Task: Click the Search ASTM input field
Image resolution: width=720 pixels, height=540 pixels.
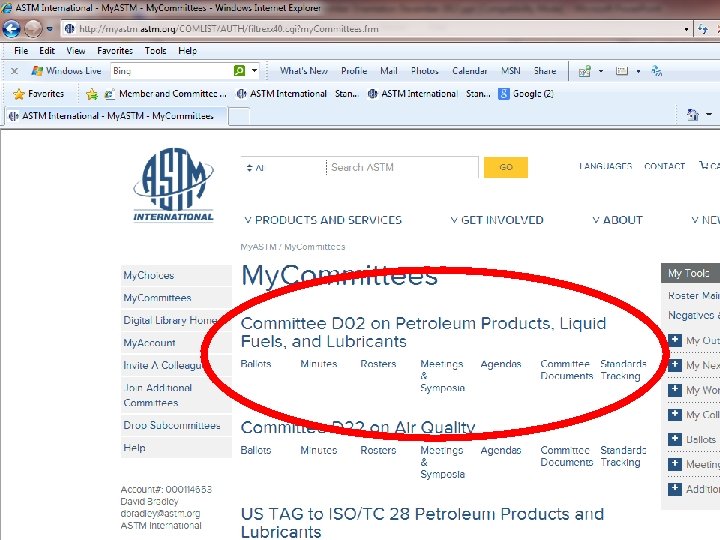Action: click(402, 167)
